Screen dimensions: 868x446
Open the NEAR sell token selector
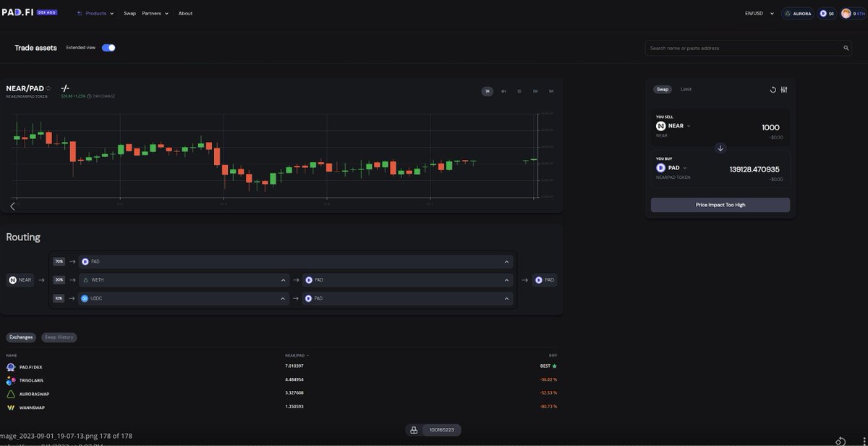pyautogui.click(x=673, y=126)
